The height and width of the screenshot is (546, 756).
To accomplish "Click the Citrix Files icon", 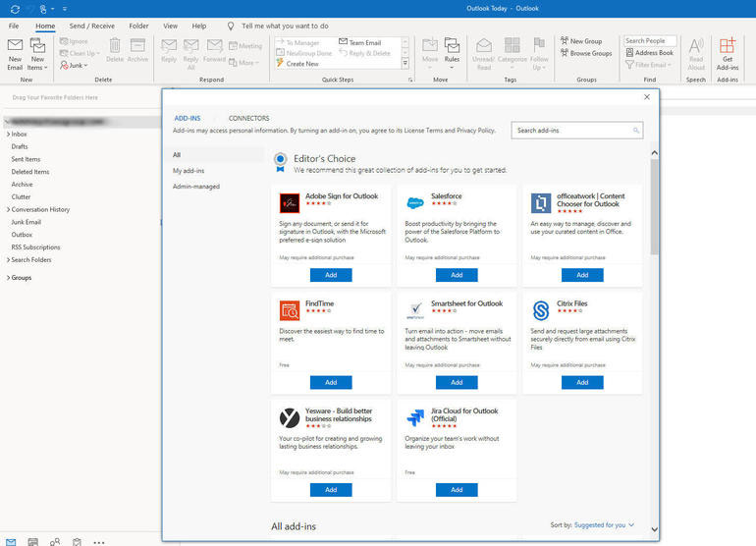I will pyautogui.click(x=541, y=310).
